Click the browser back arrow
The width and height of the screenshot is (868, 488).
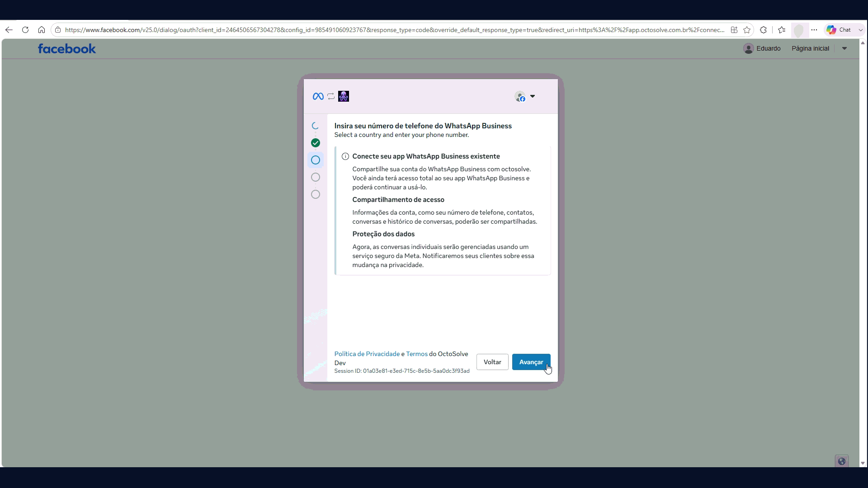[x=9, y=30]
